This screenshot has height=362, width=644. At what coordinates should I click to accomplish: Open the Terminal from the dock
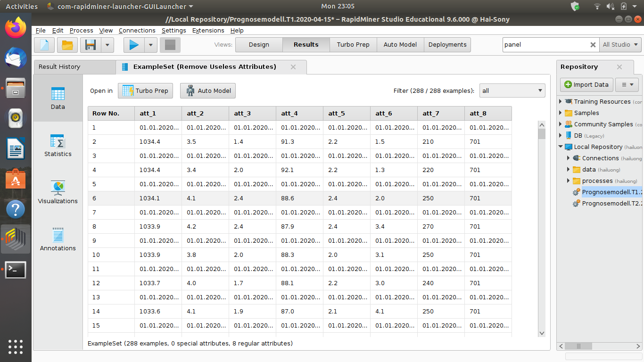point(16,270)
